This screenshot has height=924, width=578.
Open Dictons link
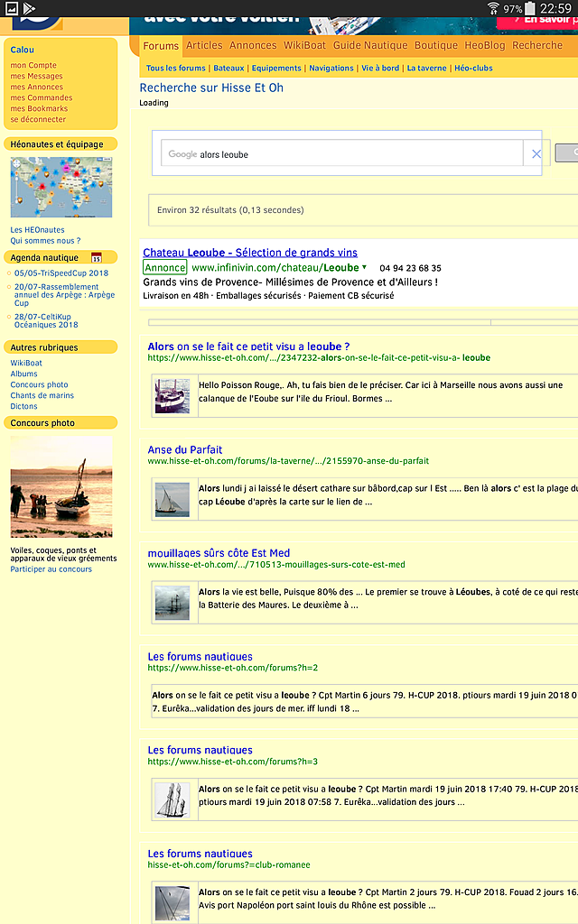point(23,406)
